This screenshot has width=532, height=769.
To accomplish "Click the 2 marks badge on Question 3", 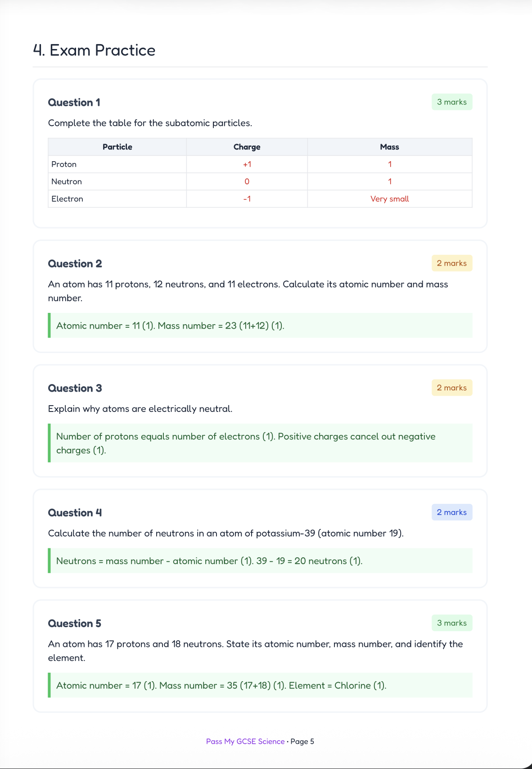I will 451,388.
